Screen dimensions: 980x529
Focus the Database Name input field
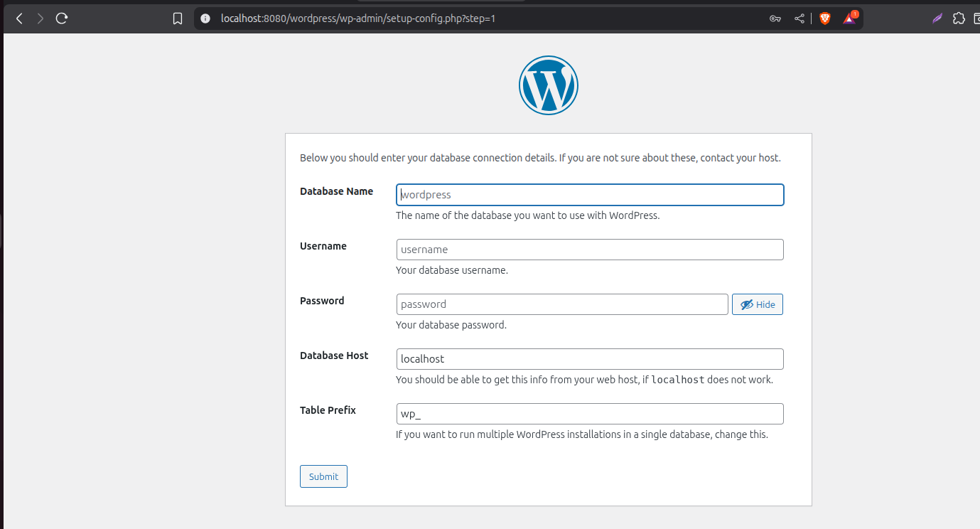590,195
